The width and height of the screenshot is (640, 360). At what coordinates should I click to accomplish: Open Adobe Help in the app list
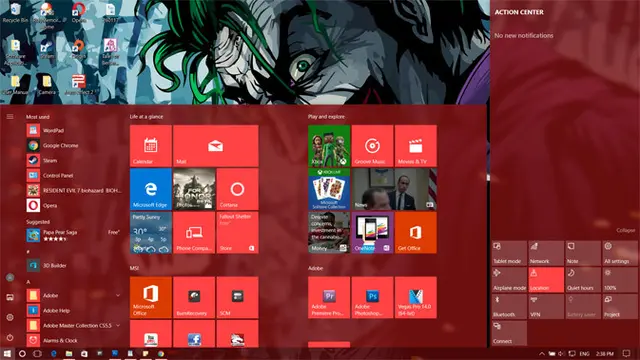click(74, 311)
